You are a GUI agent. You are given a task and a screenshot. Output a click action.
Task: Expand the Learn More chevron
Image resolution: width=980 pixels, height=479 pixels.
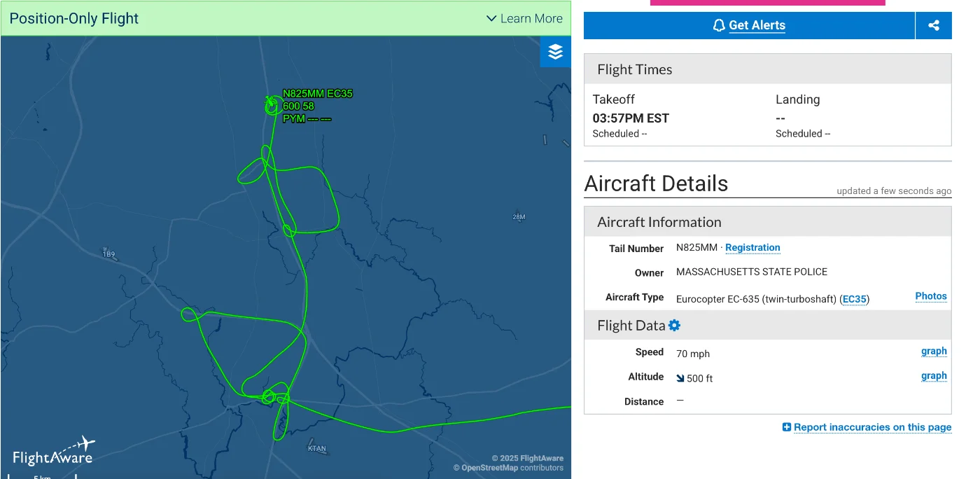[x=491, y=19]
